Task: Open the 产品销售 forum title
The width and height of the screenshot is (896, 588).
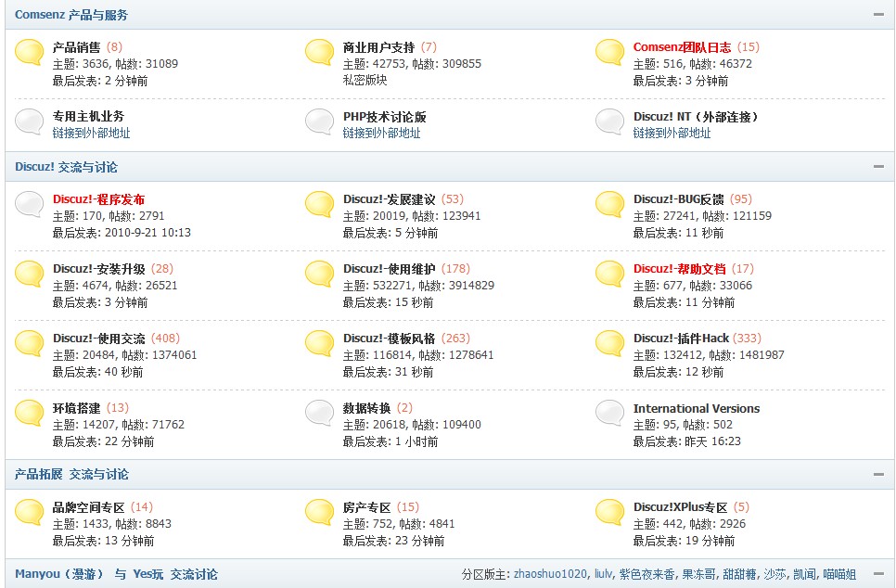Action: [77, 47]
